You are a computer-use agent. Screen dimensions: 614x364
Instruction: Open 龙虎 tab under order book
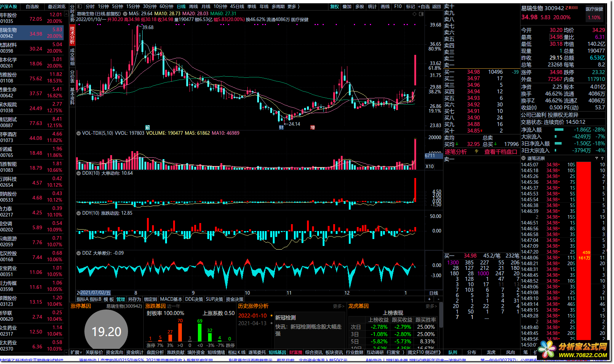pyautogui.click(x=491, y=352)
